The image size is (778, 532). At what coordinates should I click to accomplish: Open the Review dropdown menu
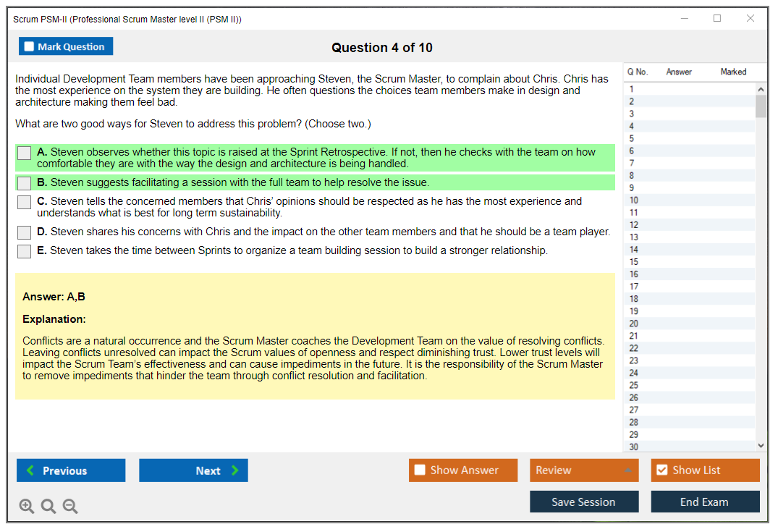coord(583,470)
